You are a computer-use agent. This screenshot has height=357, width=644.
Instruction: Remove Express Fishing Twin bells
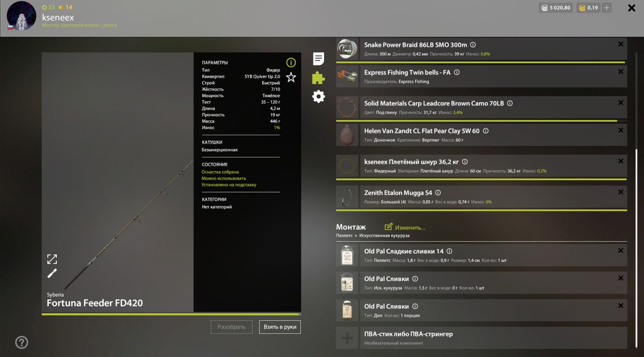click(620, 72)
